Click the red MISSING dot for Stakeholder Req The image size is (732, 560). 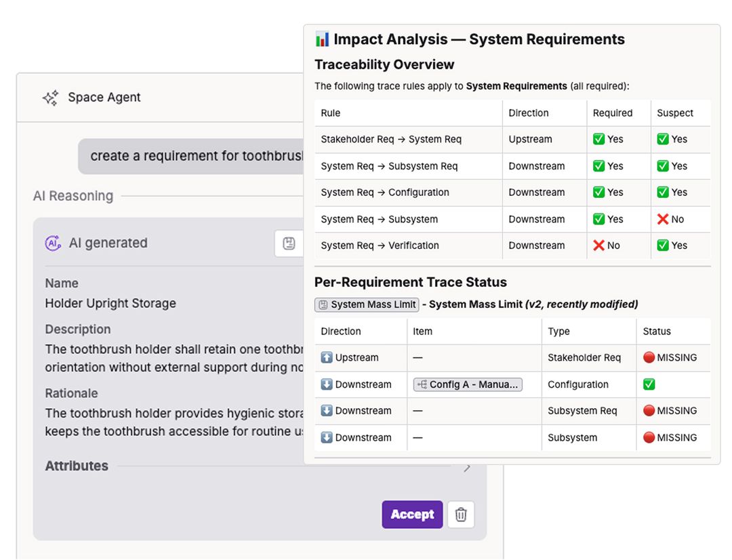(x=649, y=357)
